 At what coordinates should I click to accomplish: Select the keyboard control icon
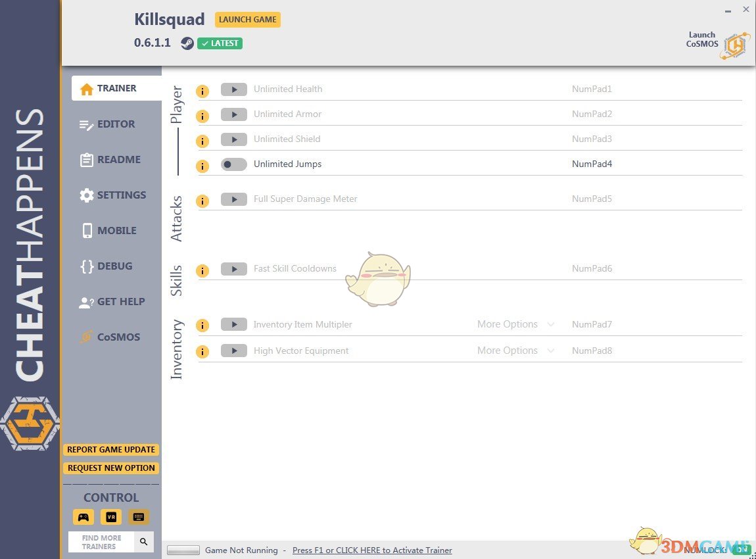138,517
